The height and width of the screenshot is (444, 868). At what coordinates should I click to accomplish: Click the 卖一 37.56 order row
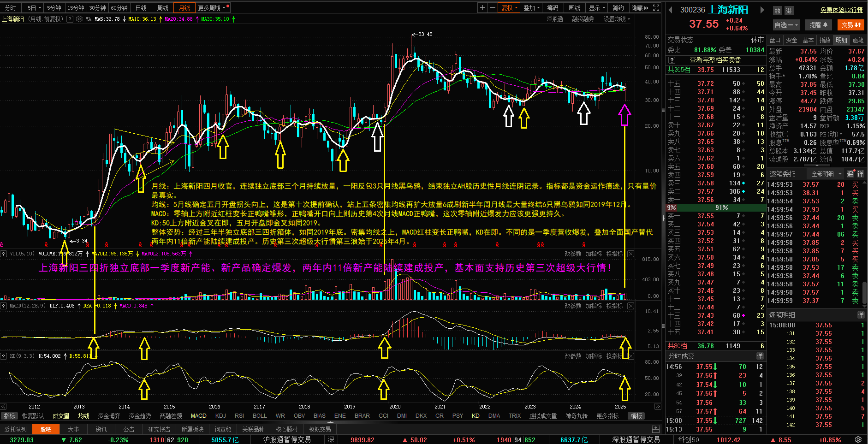click(715, 200)
